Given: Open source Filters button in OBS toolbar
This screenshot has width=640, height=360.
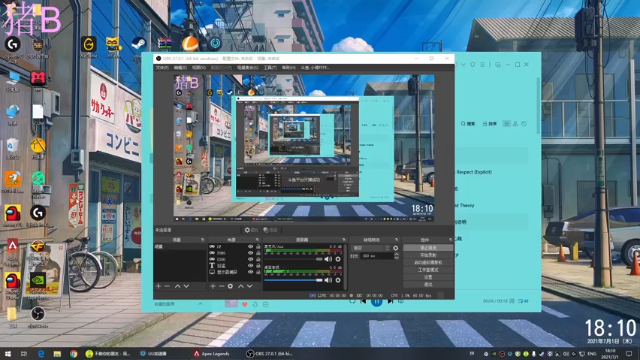Looking at the screenshot, I should click(270, 230).
